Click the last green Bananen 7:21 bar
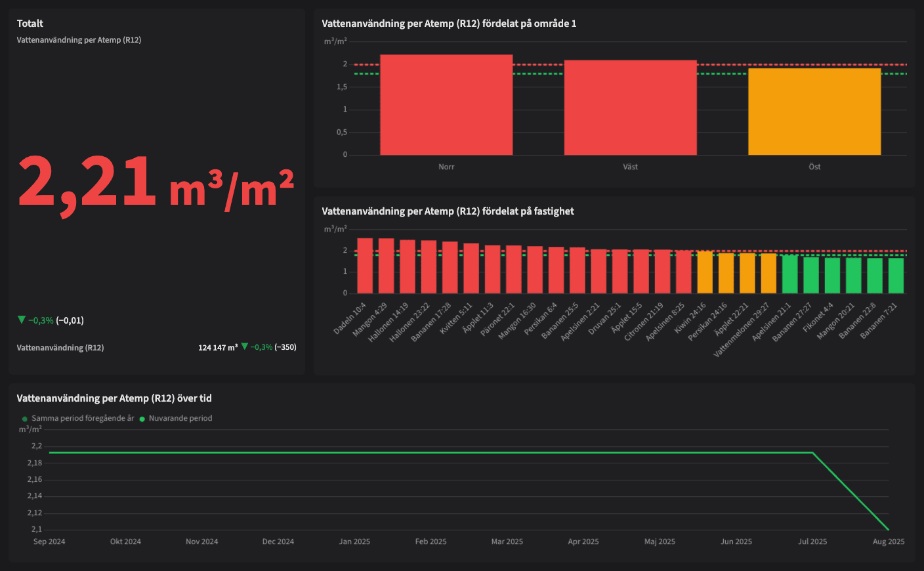Screen dimensions: 924x571 (896, 276)
